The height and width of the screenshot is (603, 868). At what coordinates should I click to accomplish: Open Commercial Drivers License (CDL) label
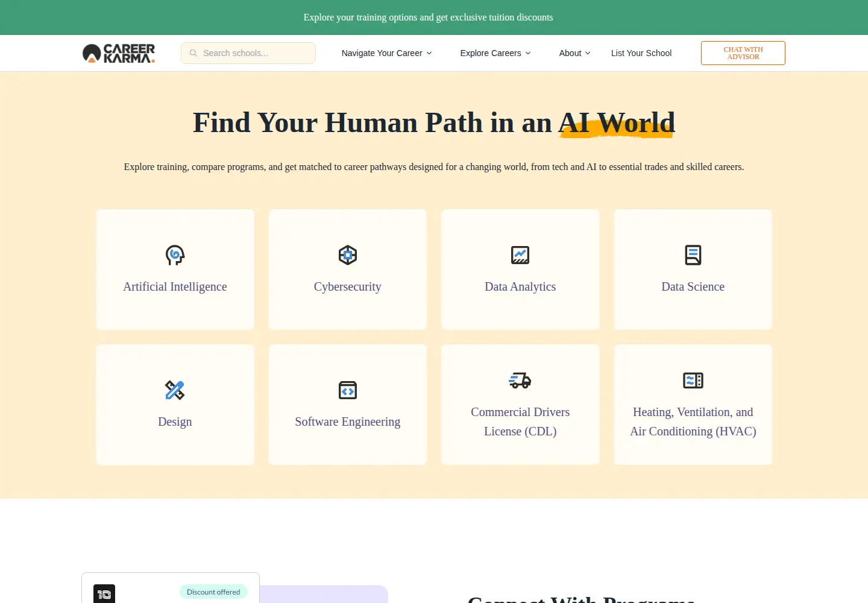pos(520,421)
